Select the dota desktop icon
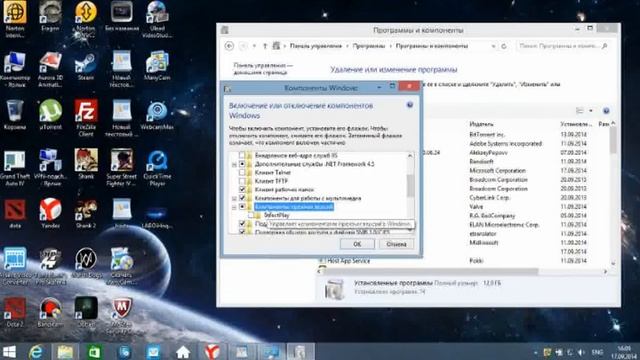 pyautogui.click(x=15, y=213)
